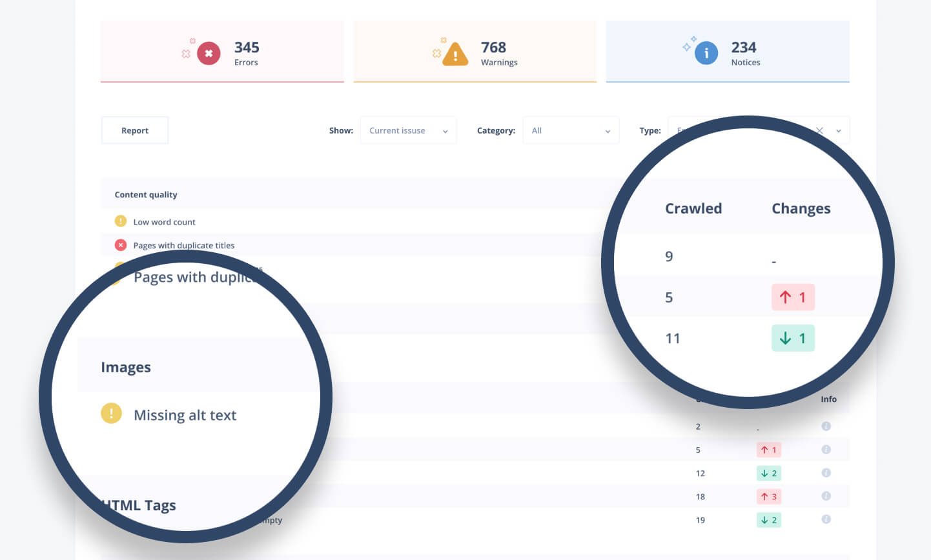Click the yellow warning icon beside Low word count
Screen dimensions: 931x560
[121, 221]
